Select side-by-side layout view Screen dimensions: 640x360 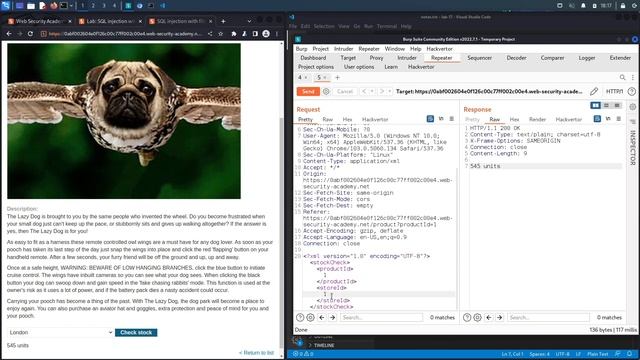(596, 105)
